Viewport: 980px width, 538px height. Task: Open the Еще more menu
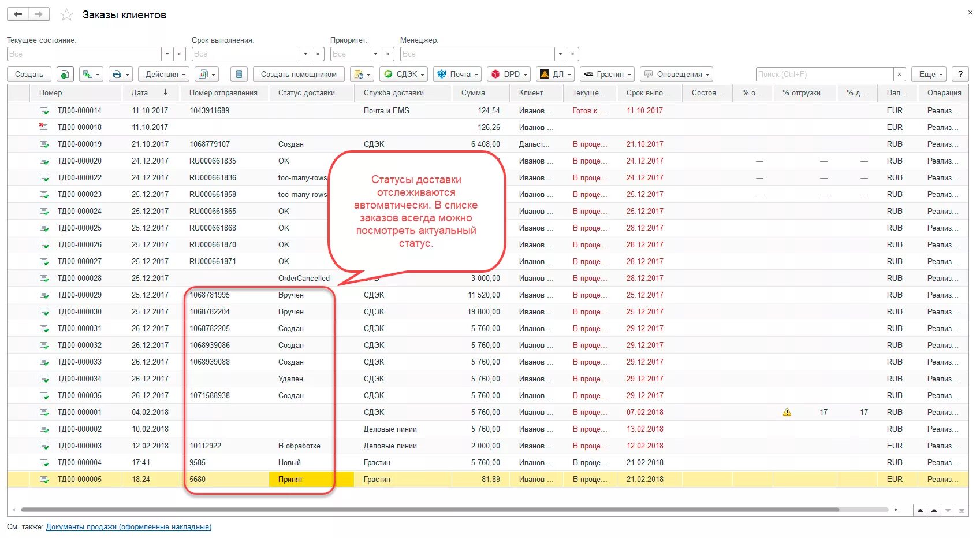pyautogui.click(x=929, y=74)
